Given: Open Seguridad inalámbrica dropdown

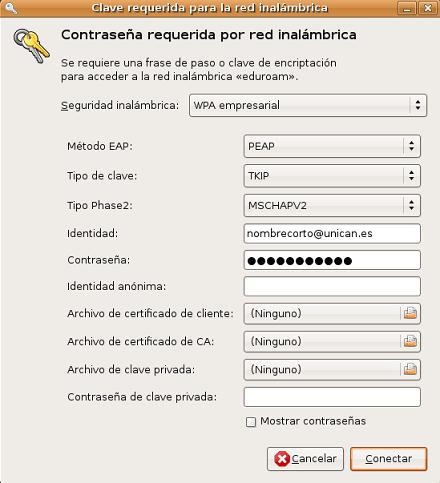Looking at the screenshot, I should coord(308,105).
